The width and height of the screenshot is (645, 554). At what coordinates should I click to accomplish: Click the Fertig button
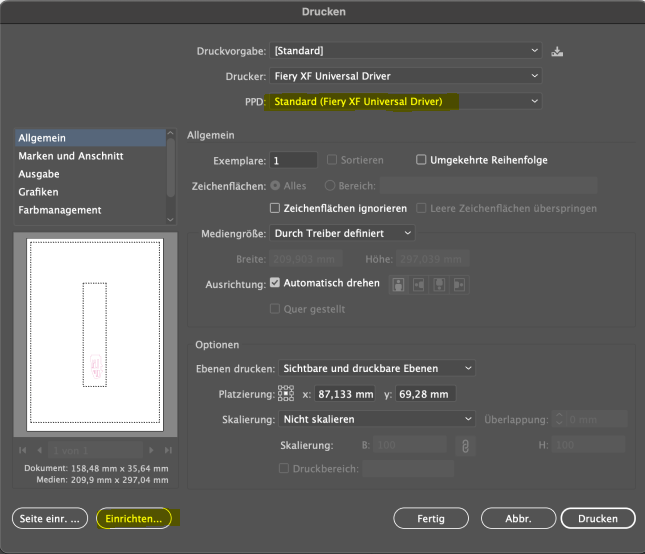(x=431, y=518)
